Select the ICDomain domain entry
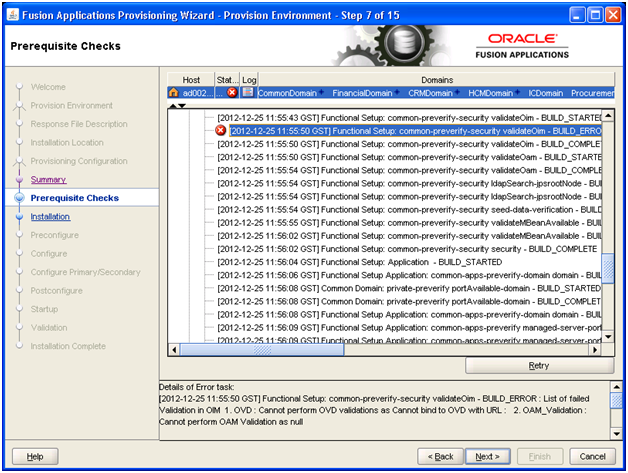 (x=545, y=93)
